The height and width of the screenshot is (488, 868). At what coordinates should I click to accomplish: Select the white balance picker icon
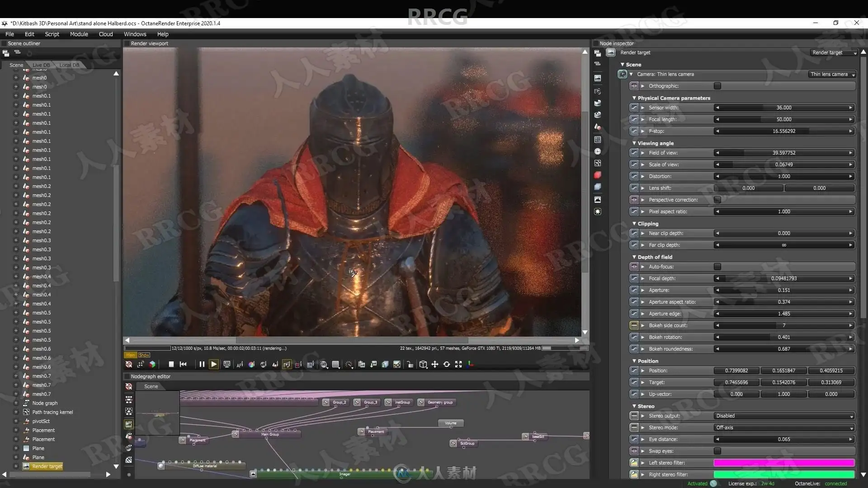(251, 364)
